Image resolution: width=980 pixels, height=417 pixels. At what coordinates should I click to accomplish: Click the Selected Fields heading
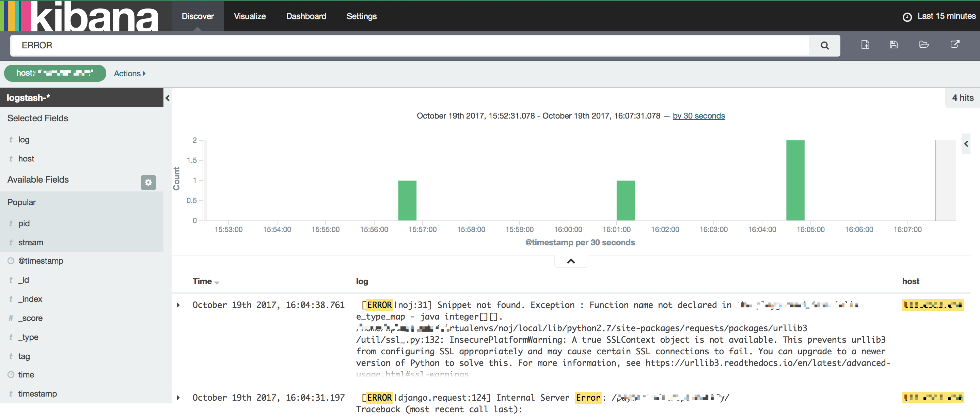click(x=38, y=118)
